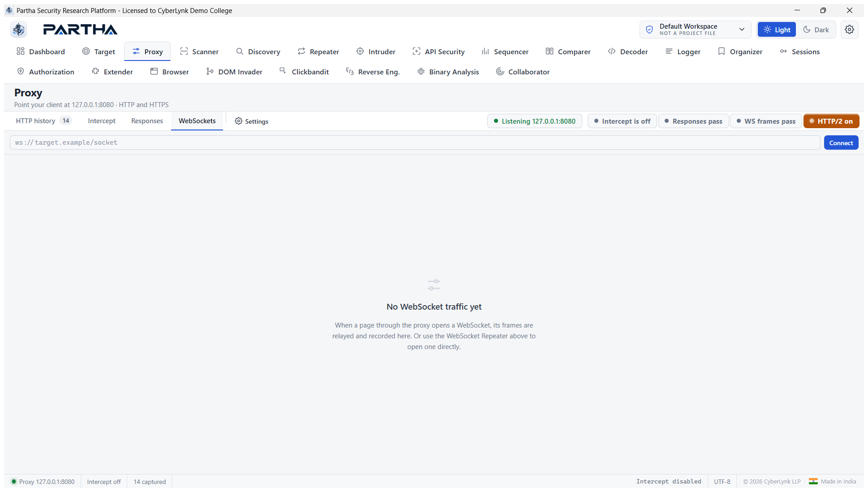Open the Sequencer module

coord(505,52)
